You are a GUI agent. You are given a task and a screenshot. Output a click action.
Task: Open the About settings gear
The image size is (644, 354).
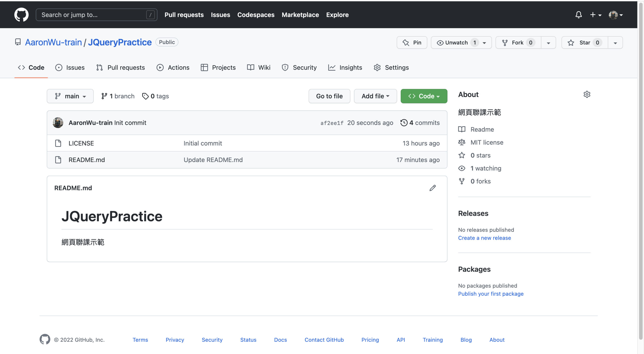(587, 94)
